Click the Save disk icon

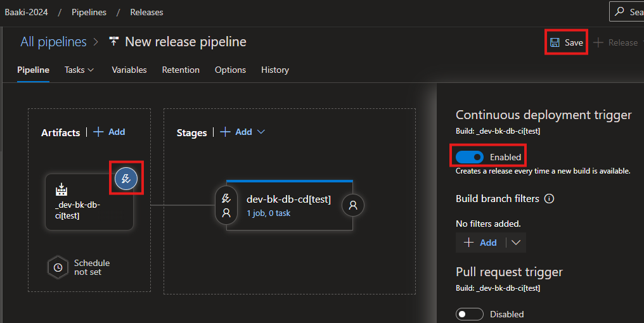555,42
